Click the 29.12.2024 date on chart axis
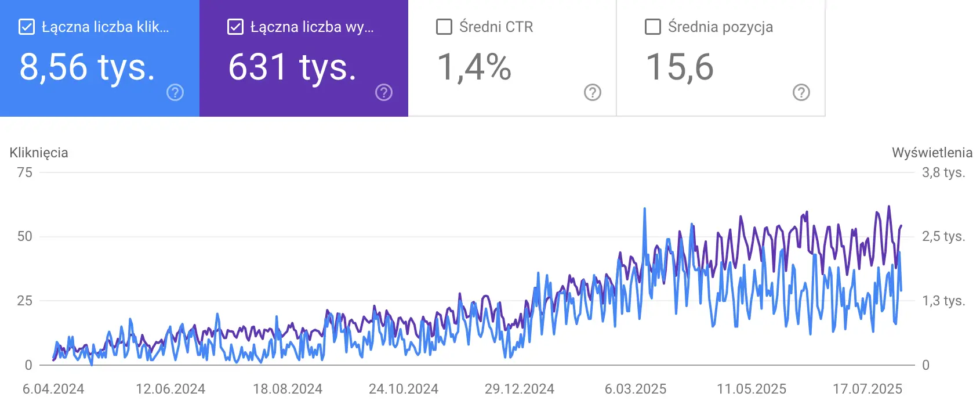Viewport: 980px width, 411px height. coord(520,389)
